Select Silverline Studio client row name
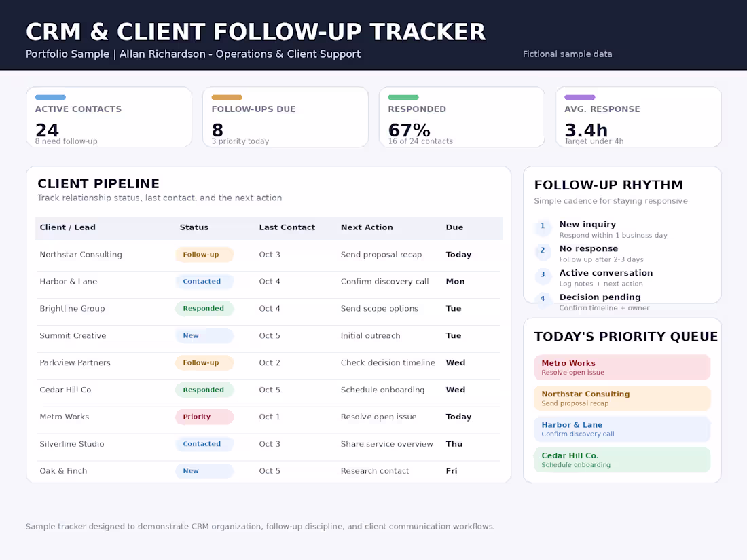Image resolution: width=747 pixels, height=560 pixels. point(71,444)
